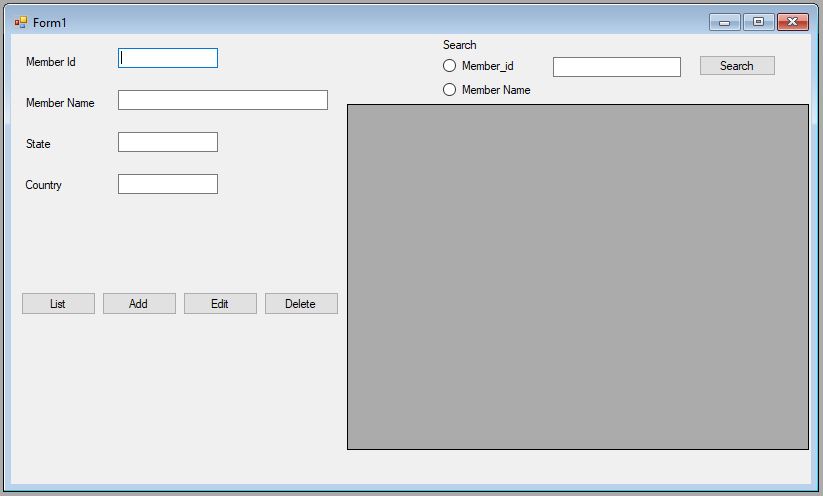Click the Edit button
The image size is (823, 496).
pos(220,303)
